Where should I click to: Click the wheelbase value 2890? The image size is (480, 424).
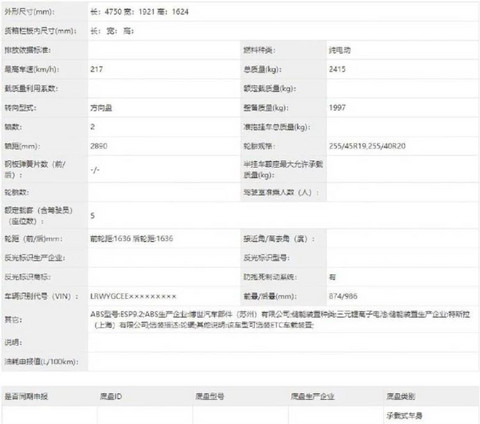[x=99, y=146]
